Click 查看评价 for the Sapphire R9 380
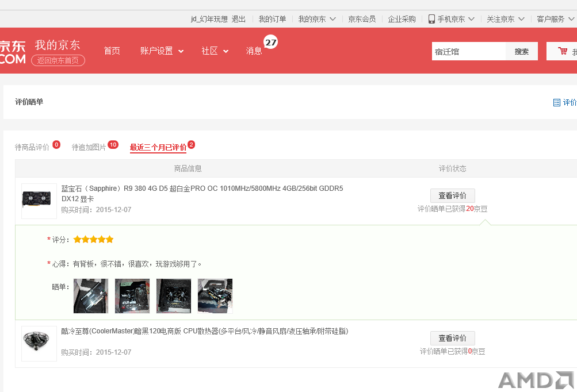Screen dimensions: 577x392 click(x=452, y=195)
